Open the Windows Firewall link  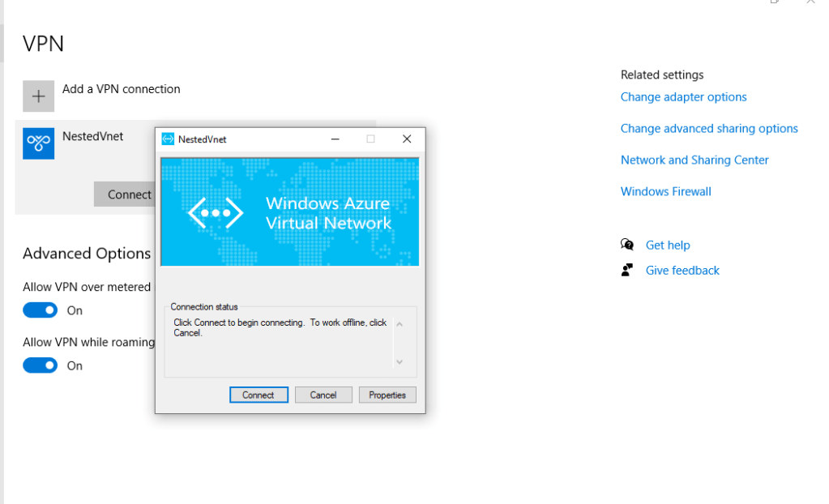point(665,192)
